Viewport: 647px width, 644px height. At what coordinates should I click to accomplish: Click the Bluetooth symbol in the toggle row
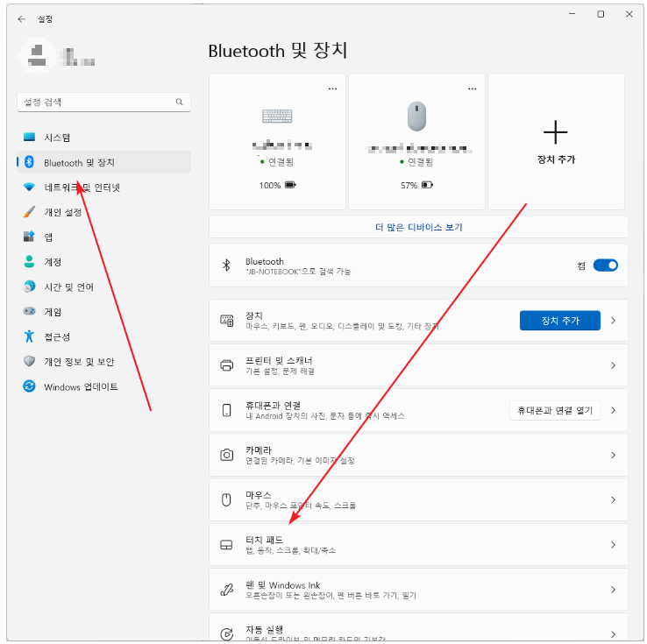[226, 265]
